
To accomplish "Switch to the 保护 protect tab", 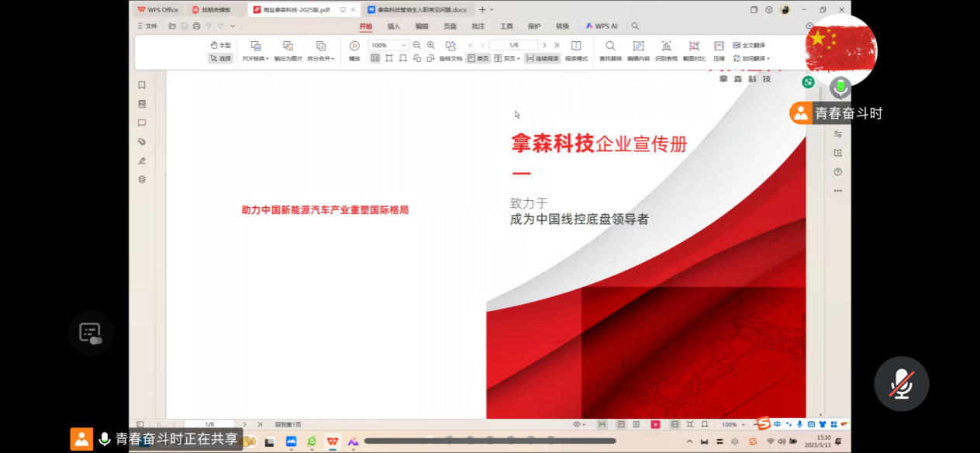I will tap(534, 26).
